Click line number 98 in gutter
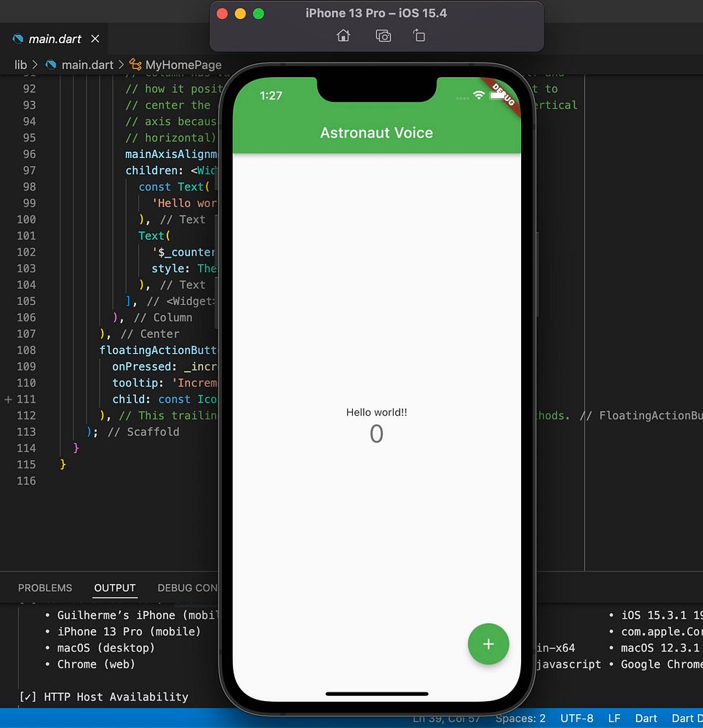 point(29,186)
